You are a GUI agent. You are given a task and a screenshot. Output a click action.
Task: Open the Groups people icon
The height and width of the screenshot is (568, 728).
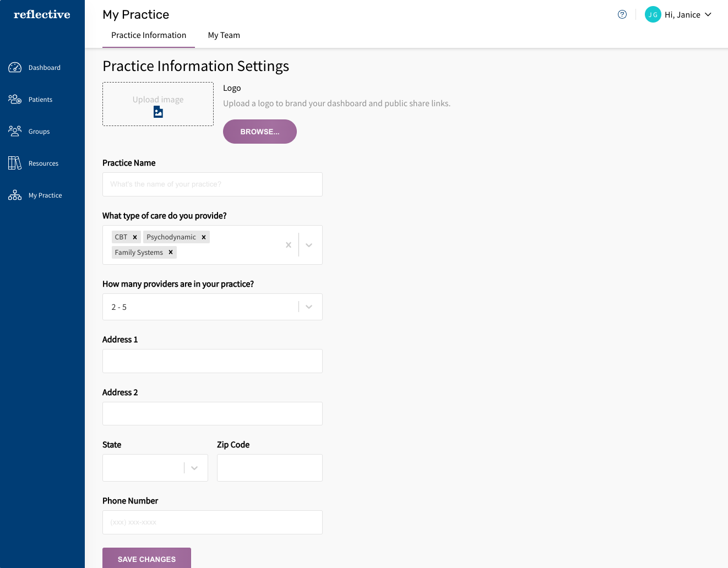15,132
